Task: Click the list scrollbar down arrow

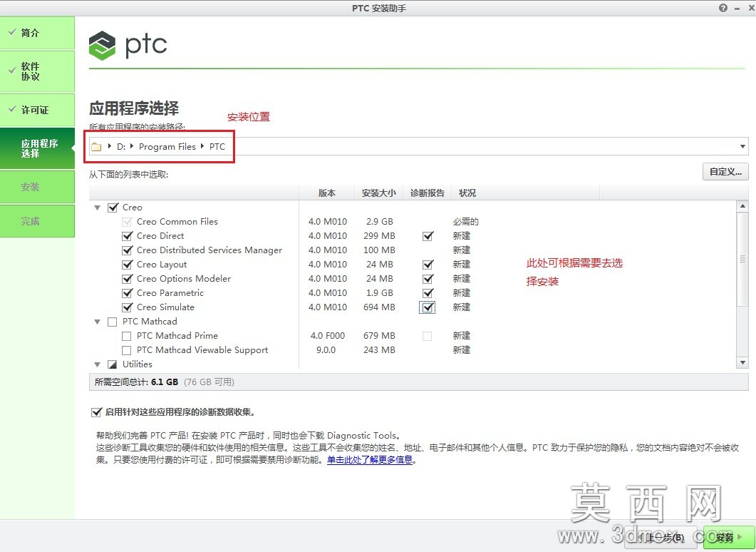Action: click(x=742, y=363)
